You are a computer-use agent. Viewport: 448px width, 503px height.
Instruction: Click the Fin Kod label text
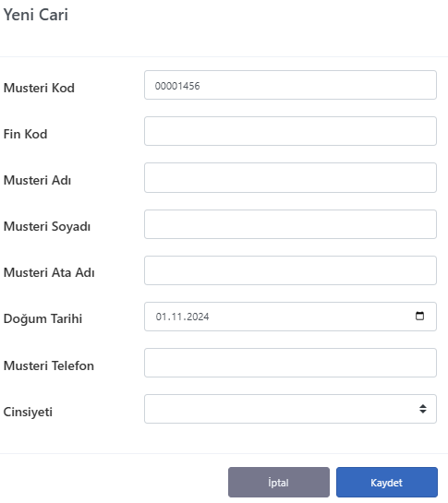coord(25,134)
